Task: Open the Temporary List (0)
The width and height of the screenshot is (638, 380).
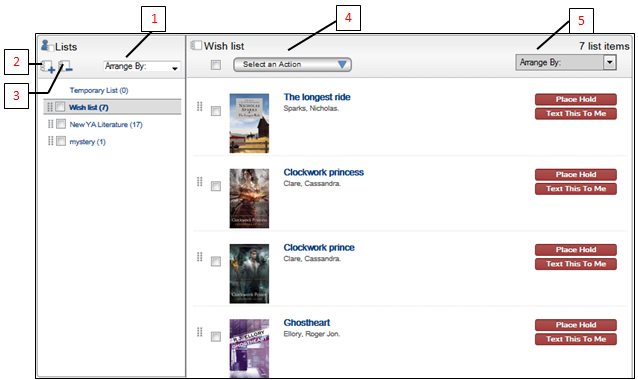Action: pos(99,90)
